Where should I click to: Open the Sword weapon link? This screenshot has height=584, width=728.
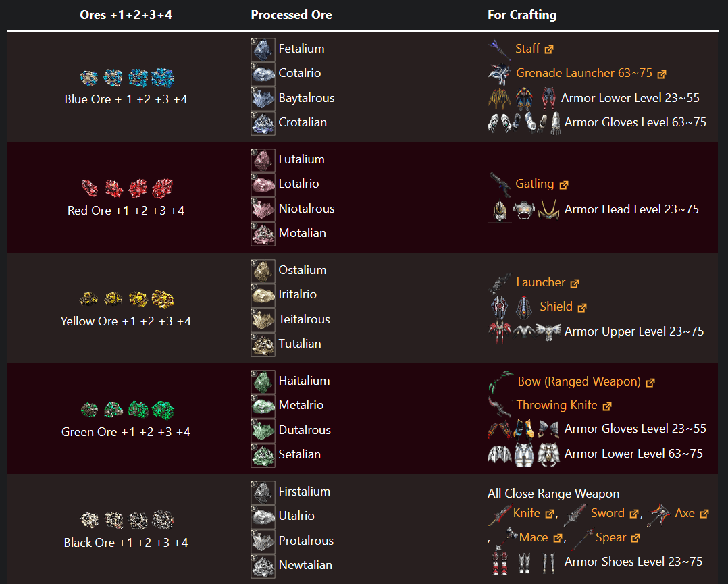[615, 513]
